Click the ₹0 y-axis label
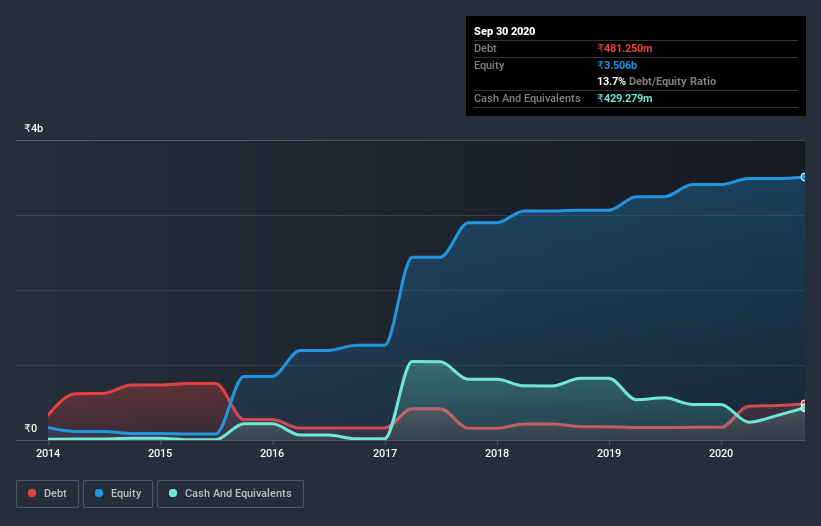 [31, 428]
